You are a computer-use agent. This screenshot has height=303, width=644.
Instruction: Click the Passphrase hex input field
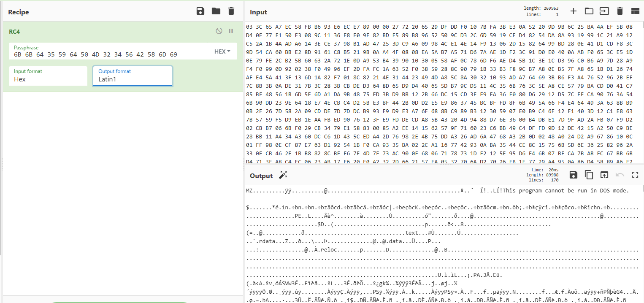pos(110,54)
